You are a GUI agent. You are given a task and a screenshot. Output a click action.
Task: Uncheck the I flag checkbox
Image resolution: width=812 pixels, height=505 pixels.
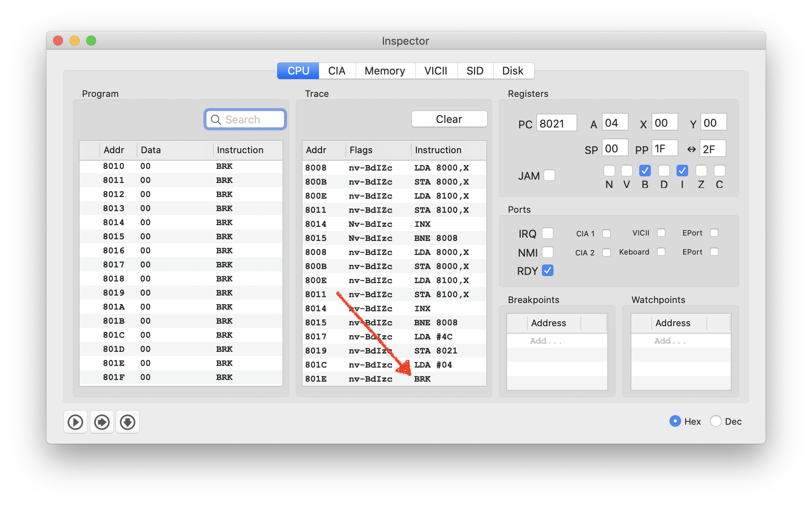(x=682, y=170)
